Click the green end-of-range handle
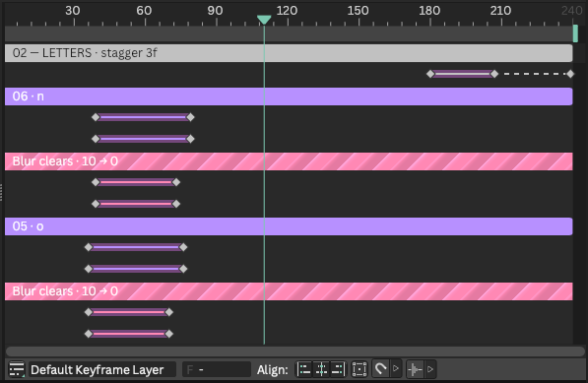 click(575, 33)
